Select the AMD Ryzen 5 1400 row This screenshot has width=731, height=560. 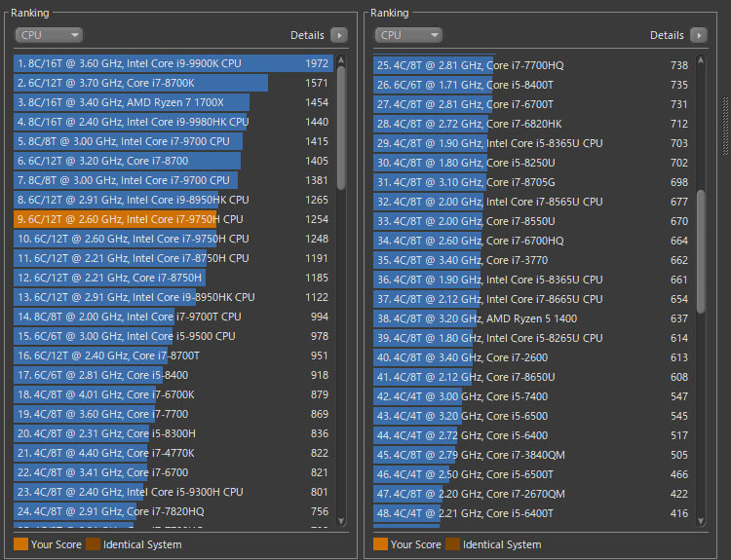[533, 319]
